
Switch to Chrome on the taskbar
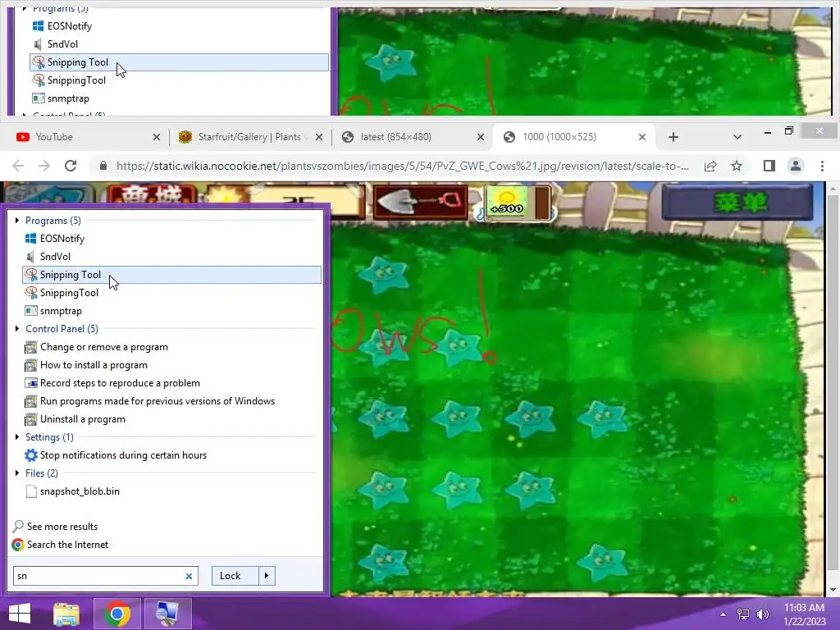[117, 614]
